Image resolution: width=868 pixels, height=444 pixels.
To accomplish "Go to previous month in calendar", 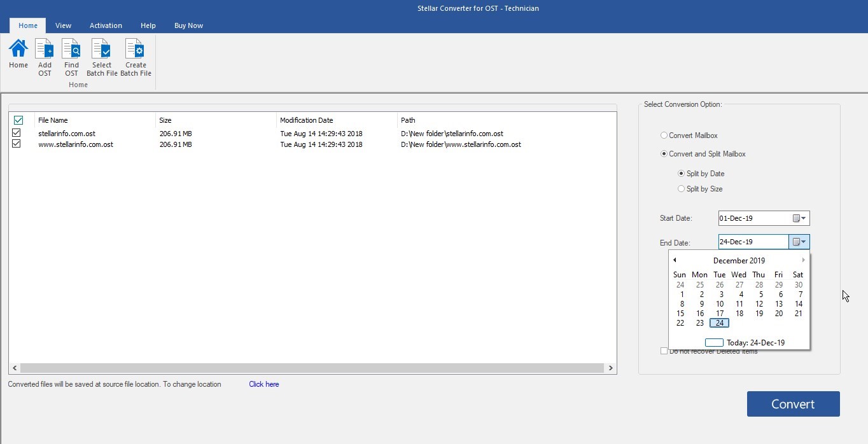I will pos(675,260).
